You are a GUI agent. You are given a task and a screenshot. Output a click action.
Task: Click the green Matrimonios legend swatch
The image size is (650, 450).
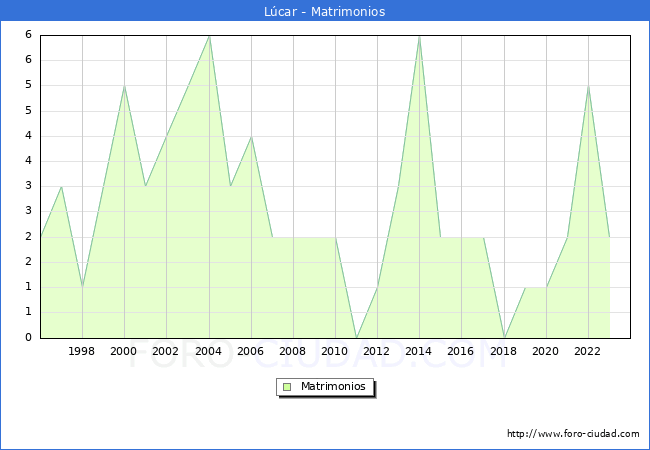[x=287, y=386]
